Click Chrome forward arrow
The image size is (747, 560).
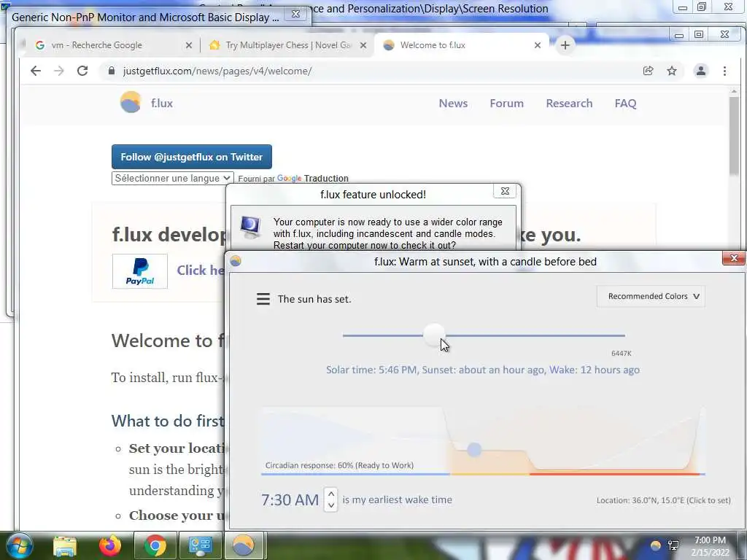(x=59, y=71)
